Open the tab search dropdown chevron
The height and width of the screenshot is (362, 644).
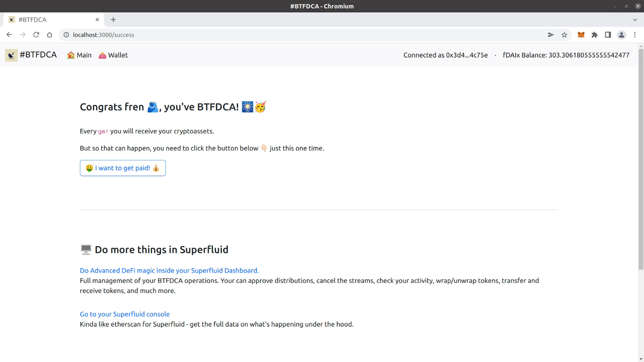coord(635,20)
